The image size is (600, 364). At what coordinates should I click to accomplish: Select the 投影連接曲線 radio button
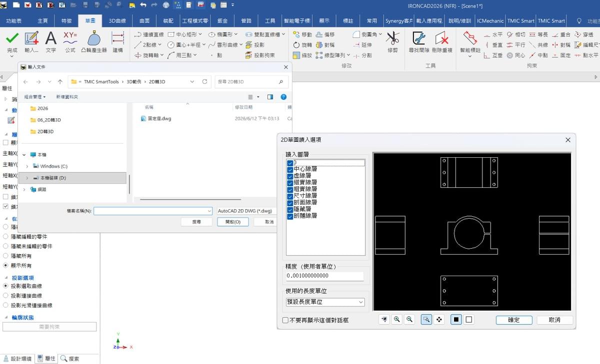click(6, 296)
